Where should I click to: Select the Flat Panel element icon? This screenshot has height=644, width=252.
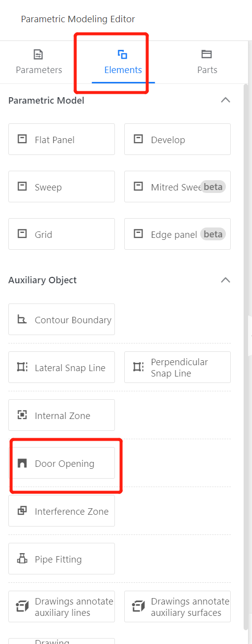coord(22,139)
